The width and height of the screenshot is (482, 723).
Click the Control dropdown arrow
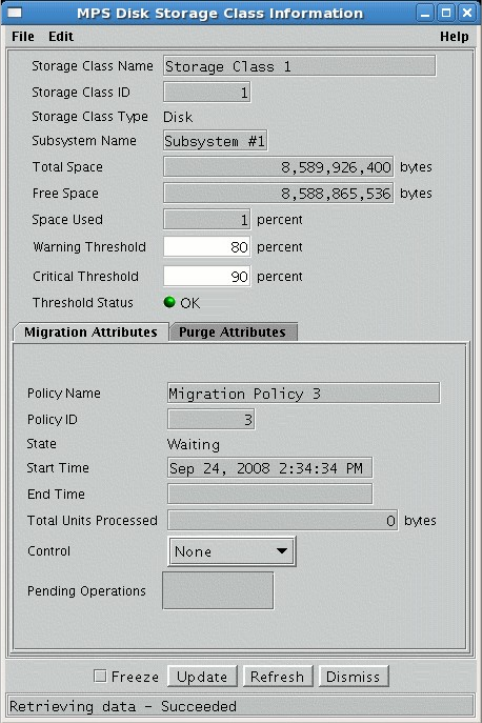point(282,551)
